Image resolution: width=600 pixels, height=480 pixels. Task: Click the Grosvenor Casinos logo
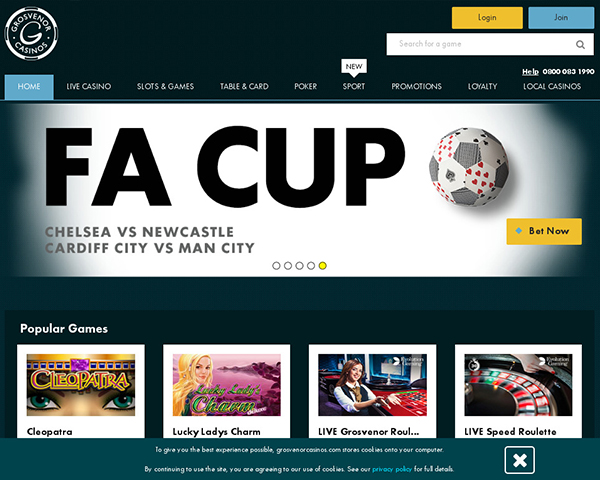pyautogui.click(x=31, y=34)
